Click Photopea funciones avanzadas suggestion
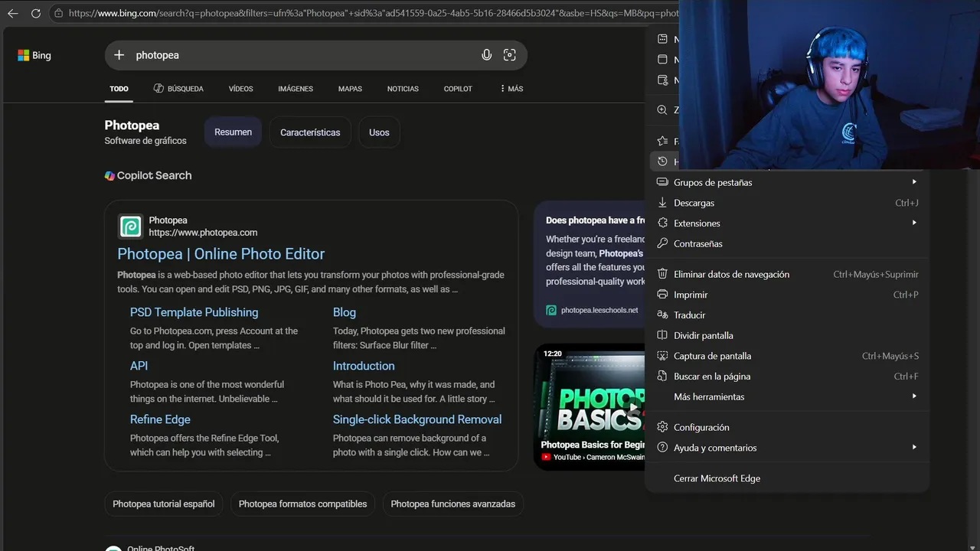This screenshot has height=551, width=980. (x=453, y=504)
